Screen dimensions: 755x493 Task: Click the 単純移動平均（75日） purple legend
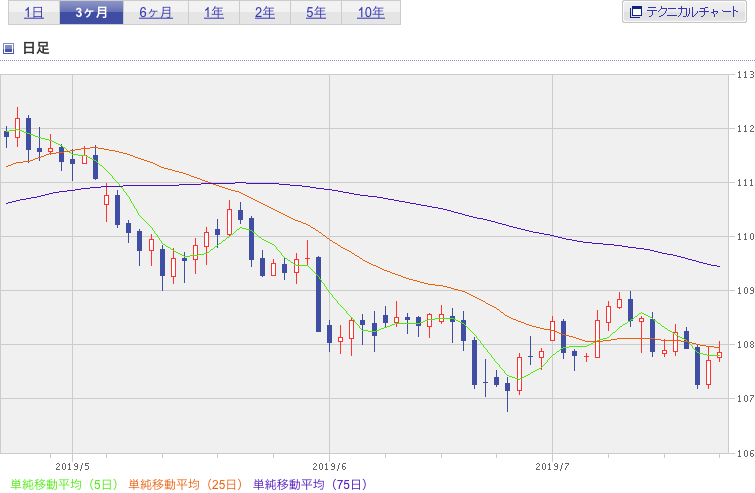(x=310, y=484)
